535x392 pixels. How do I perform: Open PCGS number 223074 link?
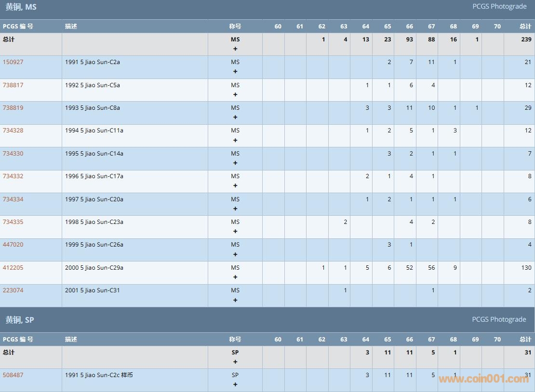point(13,290)
